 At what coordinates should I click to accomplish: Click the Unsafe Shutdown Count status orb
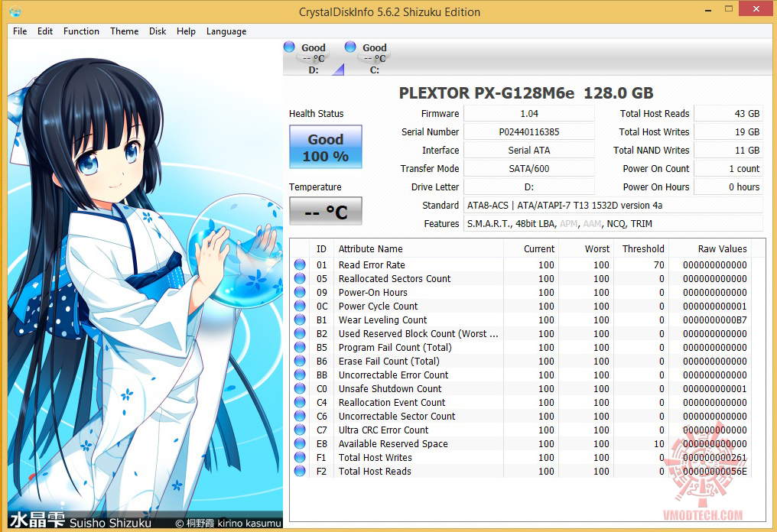tap(300, 389)
